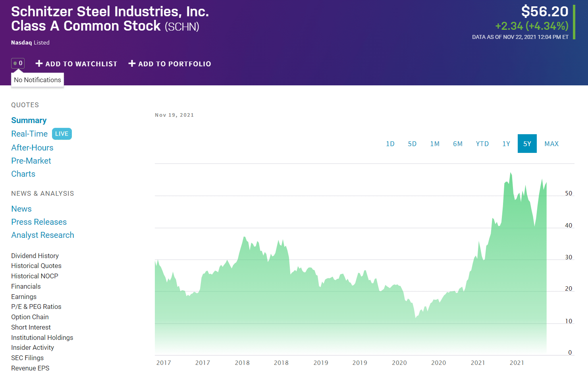Show the 1Y chart range

506,144
